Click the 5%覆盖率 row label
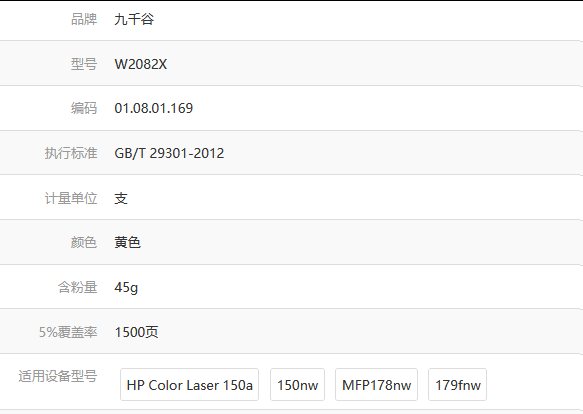 [68, 332]
